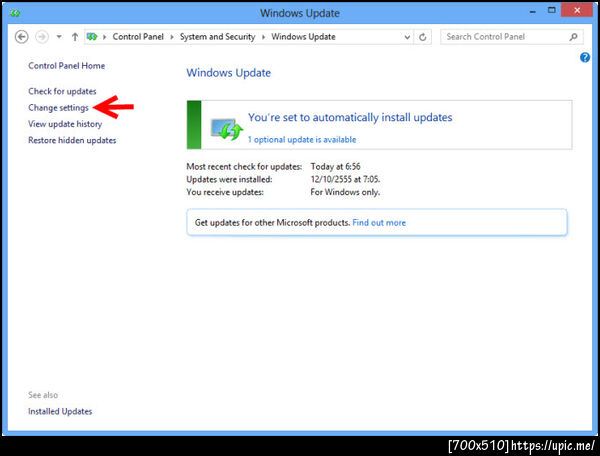Click the Forward navigation arrow
The height and width of the screenshot is (456, 600).
tap(42, 37)
